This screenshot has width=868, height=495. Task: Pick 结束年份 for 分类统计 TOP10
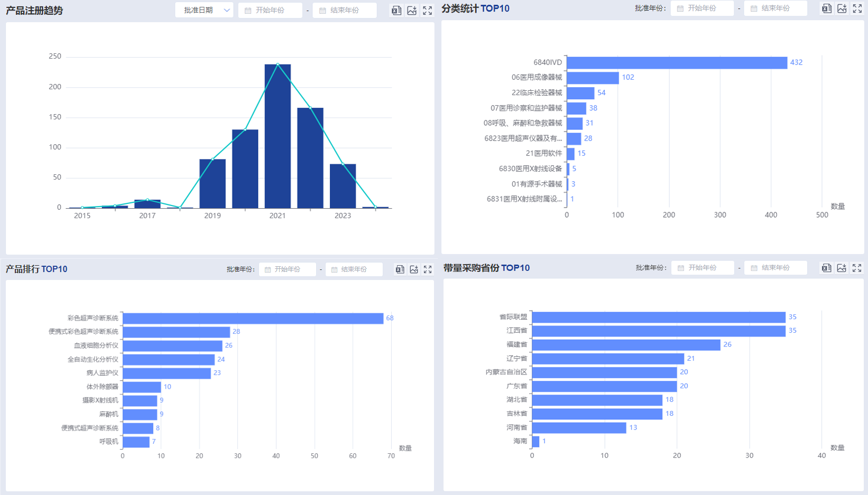[x=775, y=8]
